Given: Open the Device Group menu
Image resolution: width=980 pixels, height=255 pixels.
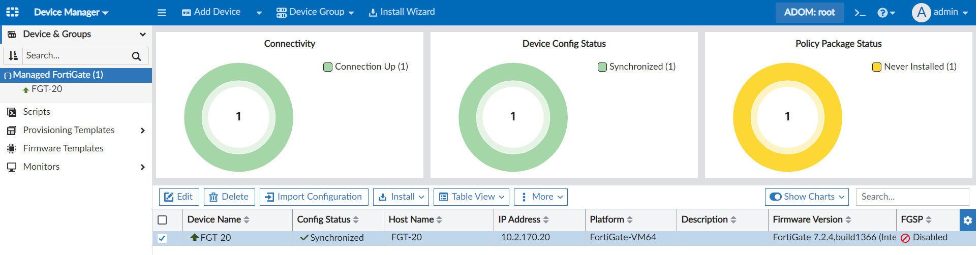Looking at the screenshot, I should (315, 12).
